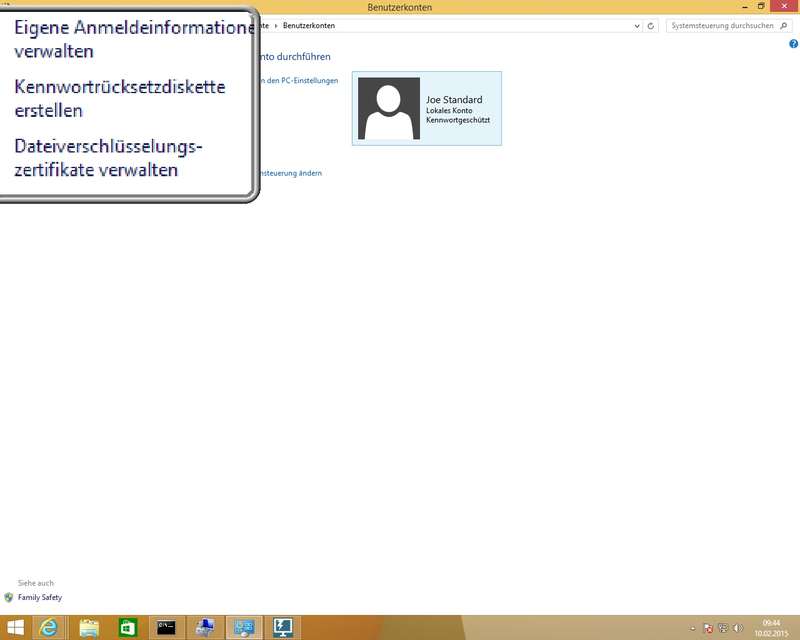Open File Explorer from the taskbar

coord(89,628)
